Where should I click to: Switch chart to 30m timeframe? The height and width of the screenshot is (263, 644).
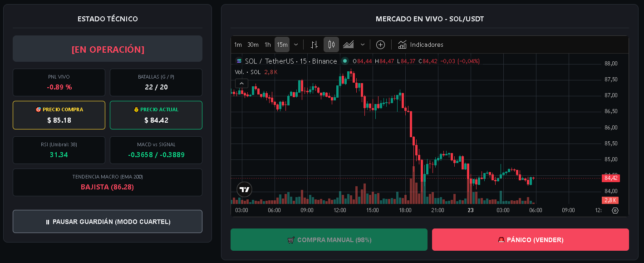(253, 45)
